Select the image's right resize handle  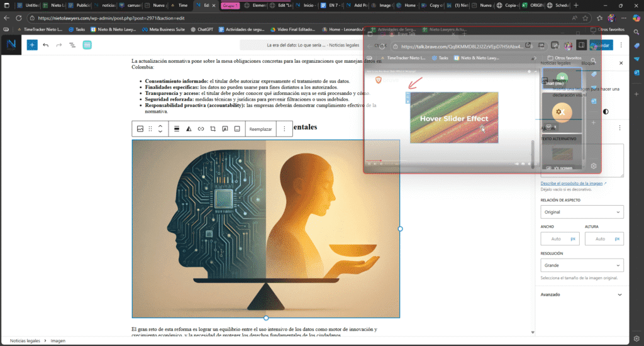[x=400, y=229]
